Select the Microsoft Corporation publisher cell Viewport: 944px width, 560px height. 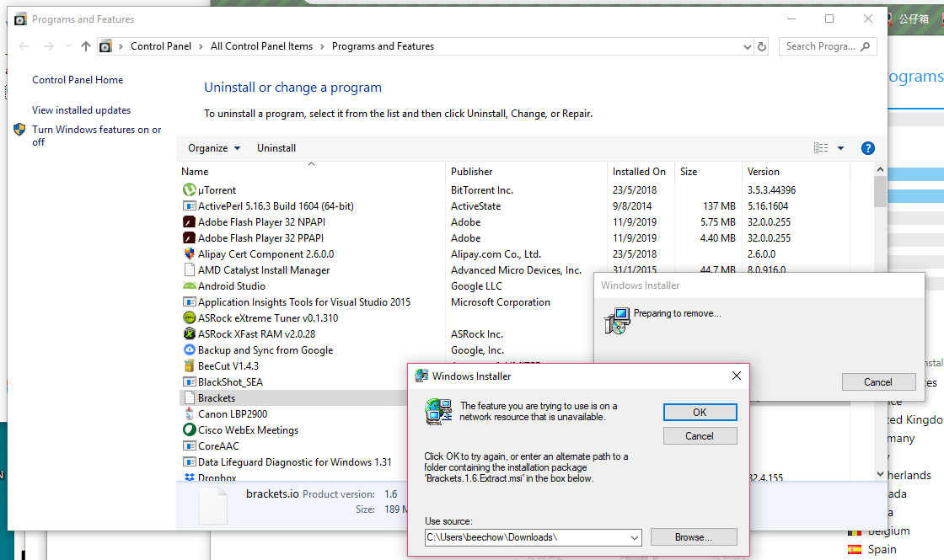click(x=501, y=302)
